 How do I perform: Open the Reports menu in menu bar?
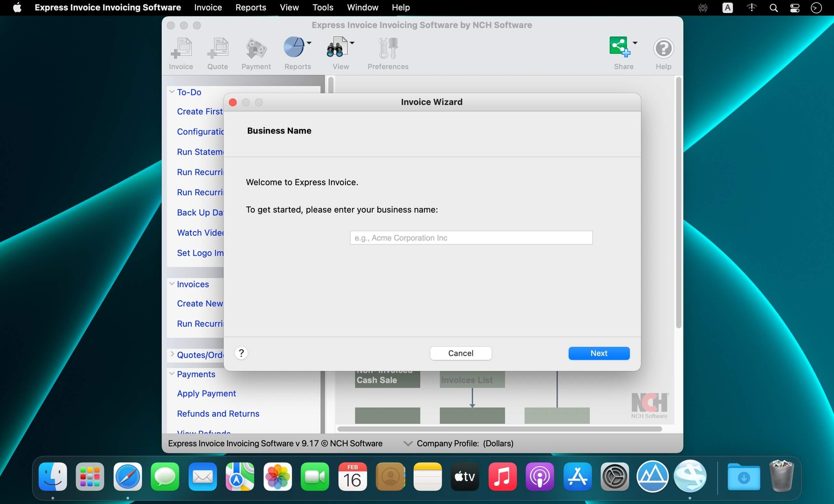[x=251, y=7]
